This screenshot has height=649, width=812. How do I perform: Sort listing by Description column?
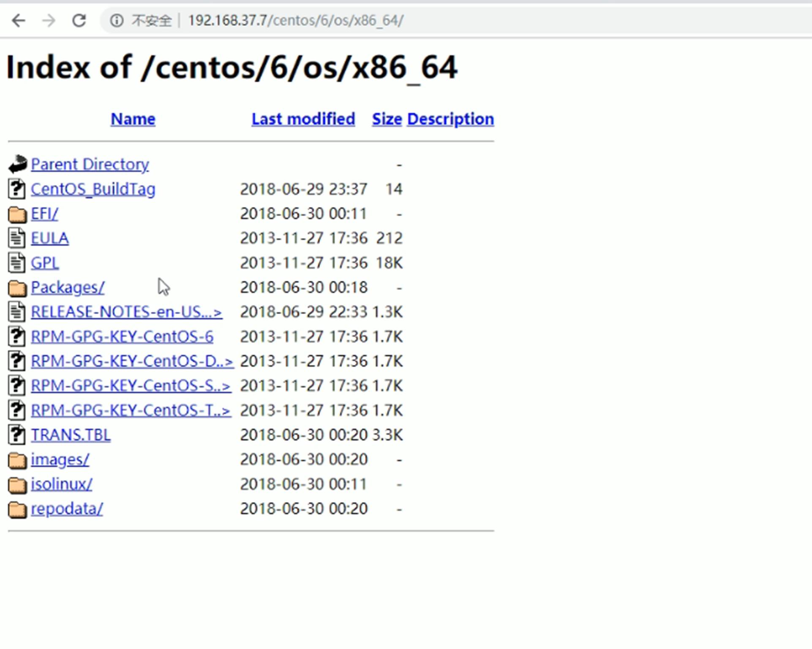[450, 119]
